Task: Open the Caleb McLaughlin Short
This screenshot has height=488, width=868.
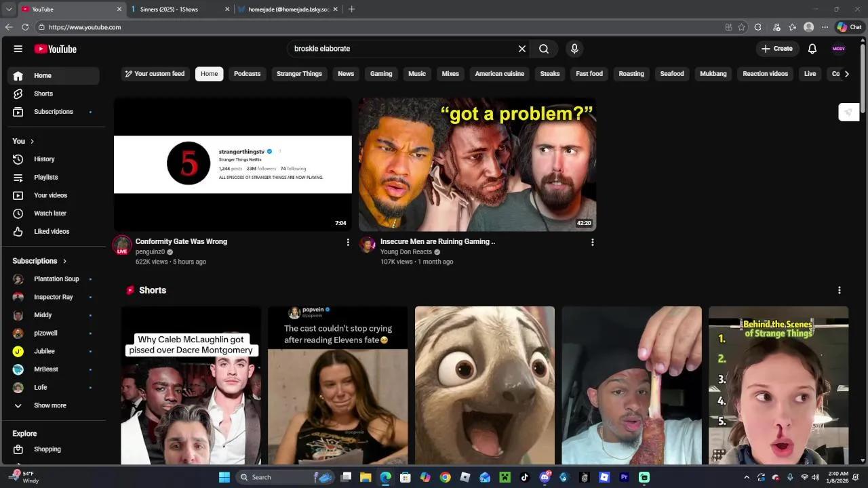Action: (x=191, y=386)
